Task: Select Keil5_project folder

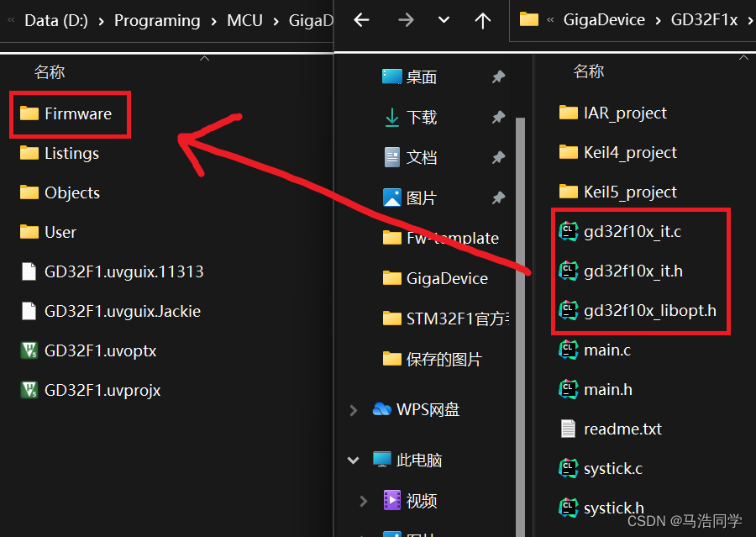Action: 617,192
